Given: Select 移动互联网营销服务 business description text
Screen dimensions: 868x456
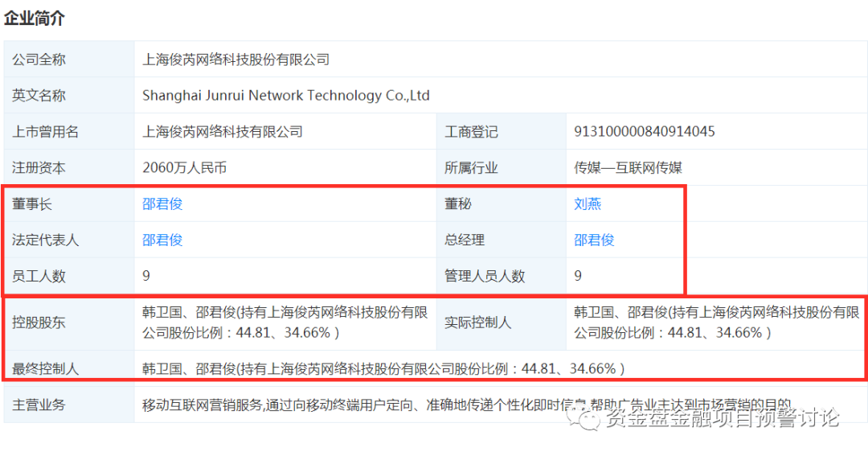Looking at the screenshot, I should pyautogui.click(x=467, y=405).
